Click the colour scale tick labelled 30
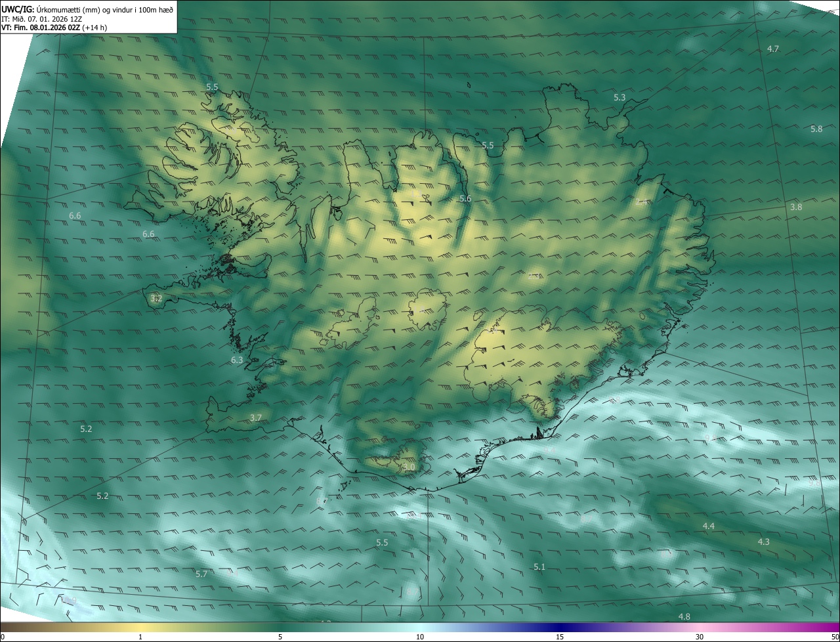 tap(700, 637)
